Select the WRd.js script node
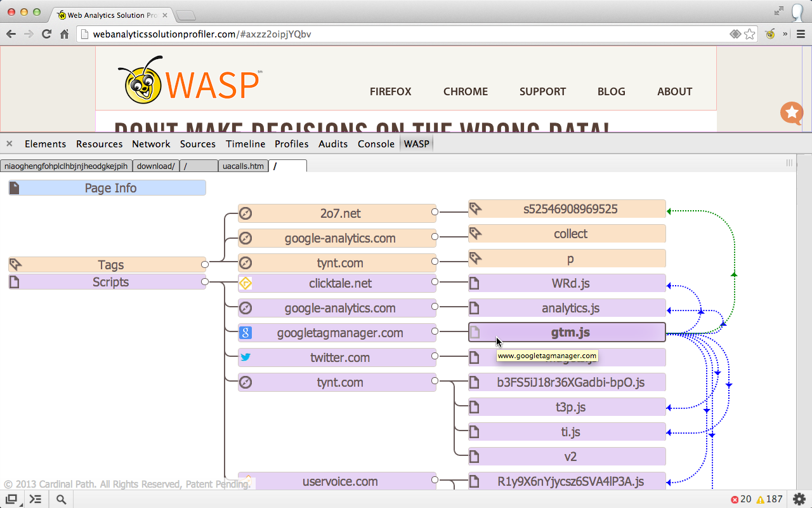Viewport: 812px width, 508px height. click(x=567, y=283)
